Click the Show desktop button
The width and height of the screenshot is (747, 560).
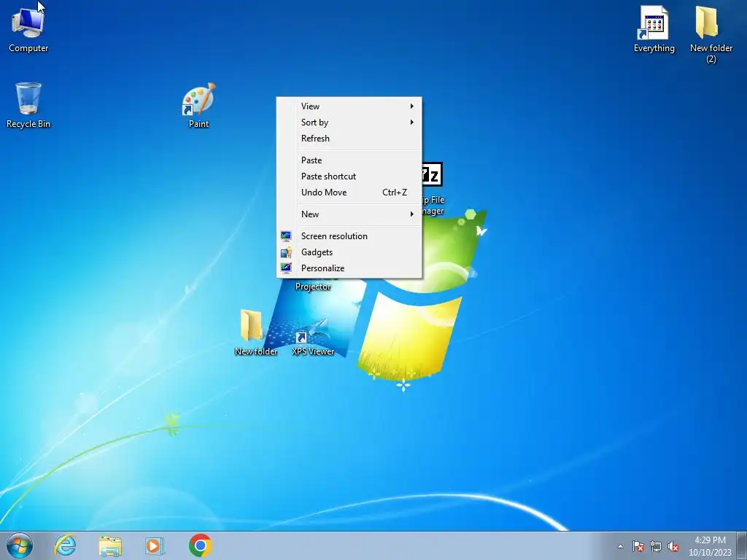pyautogui.click(x=742, y=545)
